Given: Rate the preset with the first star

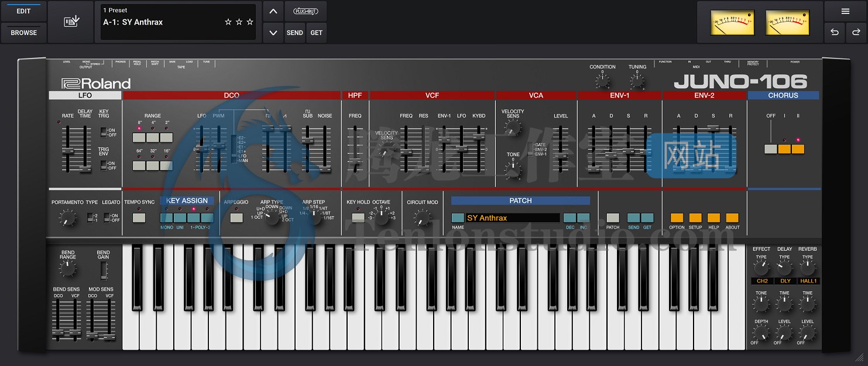Looking at the screenshot, I should 228,22.
